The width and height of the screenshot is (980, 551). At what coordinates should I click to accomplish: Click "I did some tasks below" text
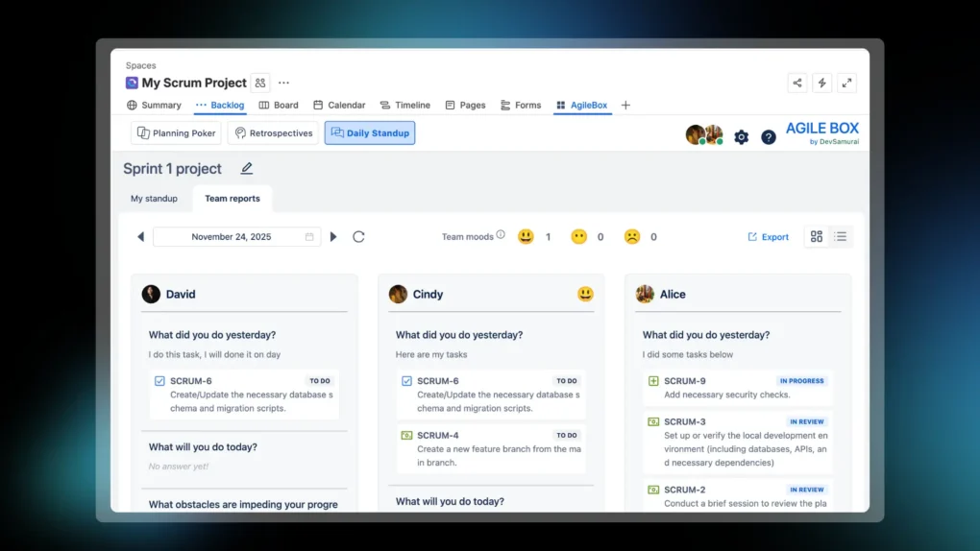(688, 355)
